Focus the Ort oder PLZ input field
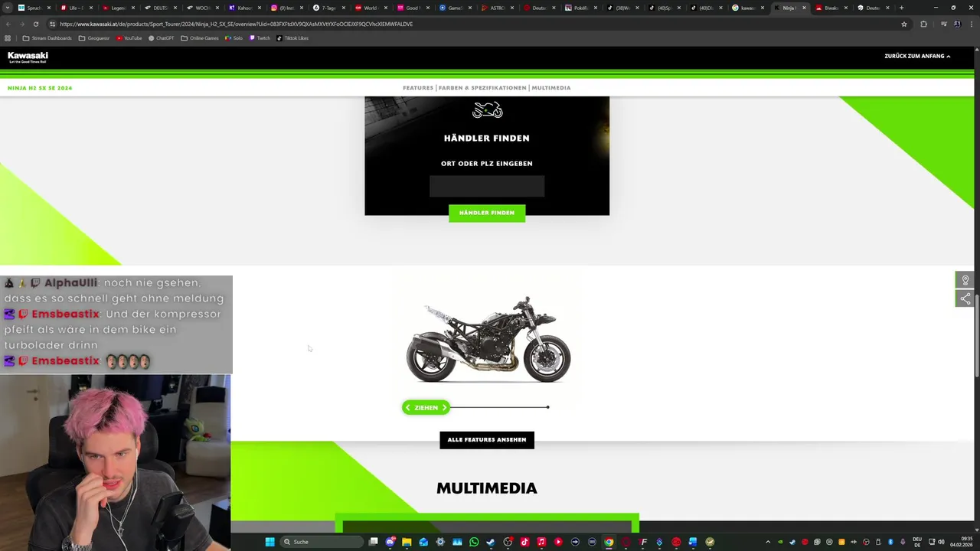The image size is (980, 551). tap(487, 186)
